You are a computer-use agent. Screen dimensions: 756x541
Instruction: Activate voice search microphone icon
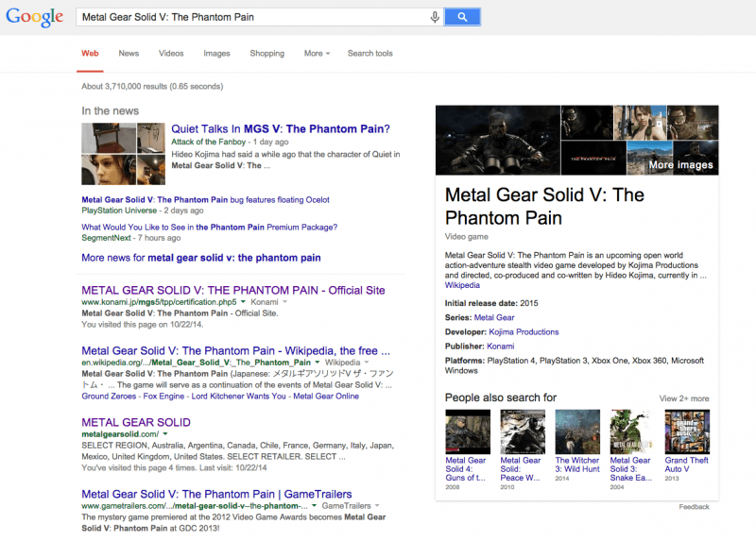(x=435, y=17)
